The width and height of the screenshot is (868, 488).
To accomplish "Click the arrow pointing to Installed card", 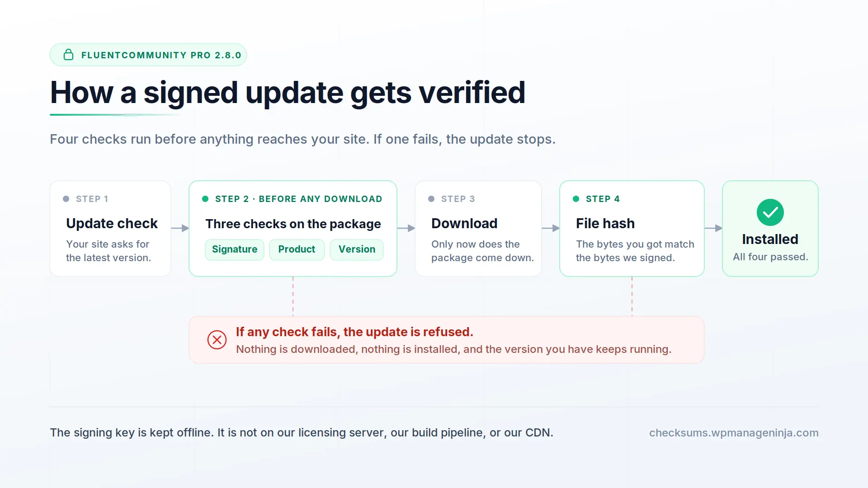I will coord(713,228).
